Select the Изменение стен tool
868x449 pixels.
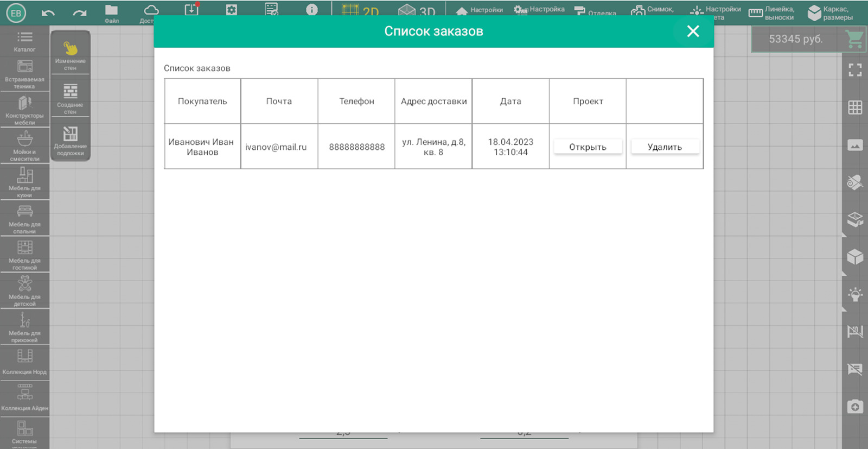(70, 54)
